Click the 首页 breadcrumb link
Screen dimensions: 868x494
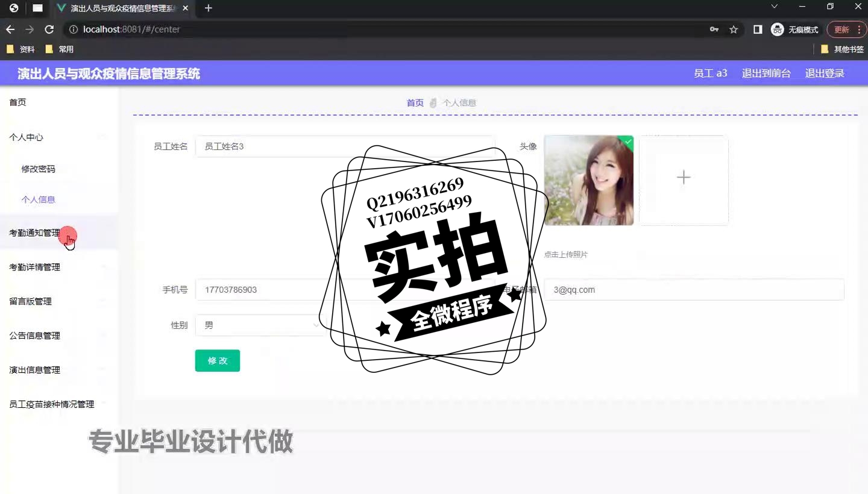415,103
